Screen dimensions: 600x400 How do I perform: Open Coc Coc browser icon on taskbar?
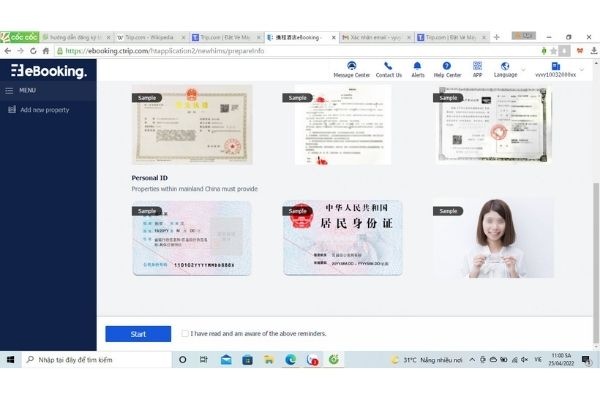(334, 359)
